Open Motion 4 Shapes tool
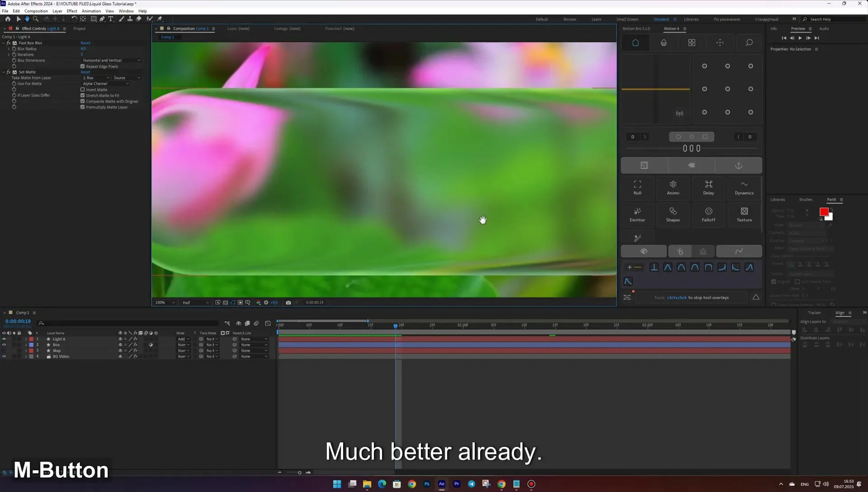The width and height of the screenshot is (868, 492). coord(673,214)
